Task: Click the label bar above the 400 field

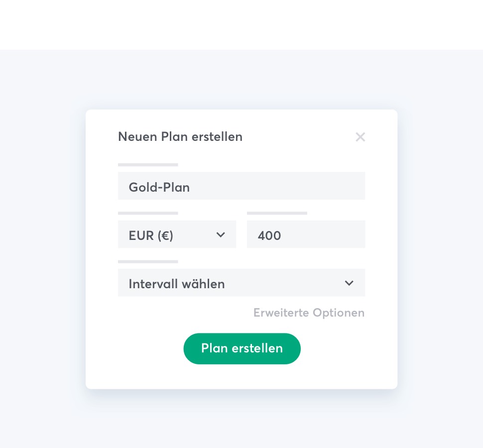Action: [x=277, y=213]
